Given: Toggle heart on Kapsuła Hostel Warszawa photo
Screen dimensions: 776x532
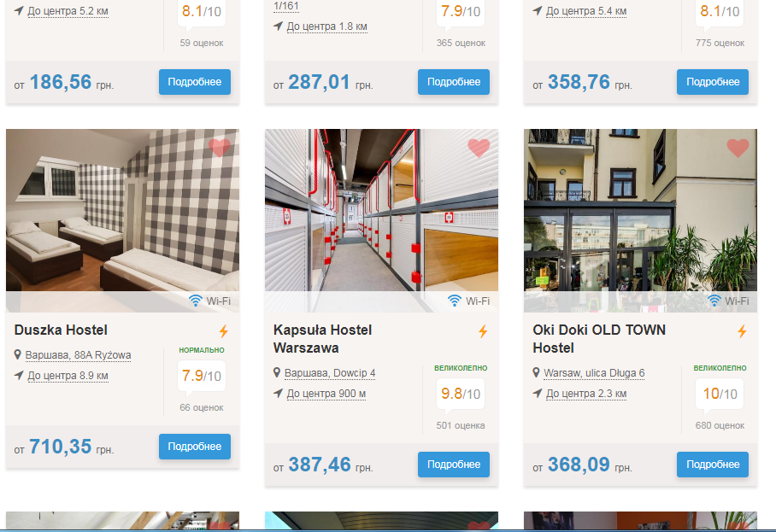Looking at the screenshot, I should click(479, 148).
